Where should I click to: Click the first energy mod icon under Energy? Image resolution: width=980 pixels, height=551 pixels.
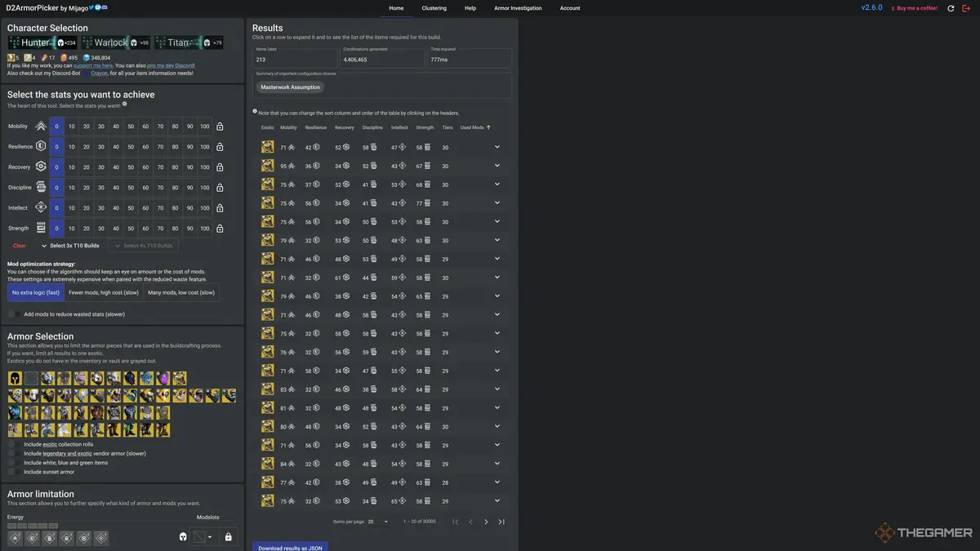(15, 538)
